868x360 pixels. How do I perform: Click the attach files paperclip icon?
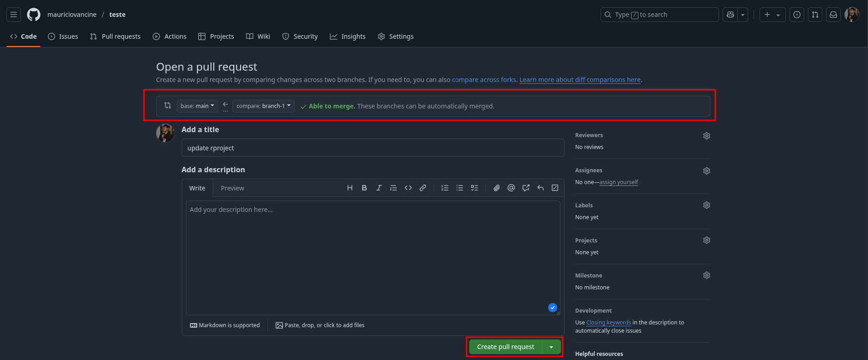(x=497, y=188)
